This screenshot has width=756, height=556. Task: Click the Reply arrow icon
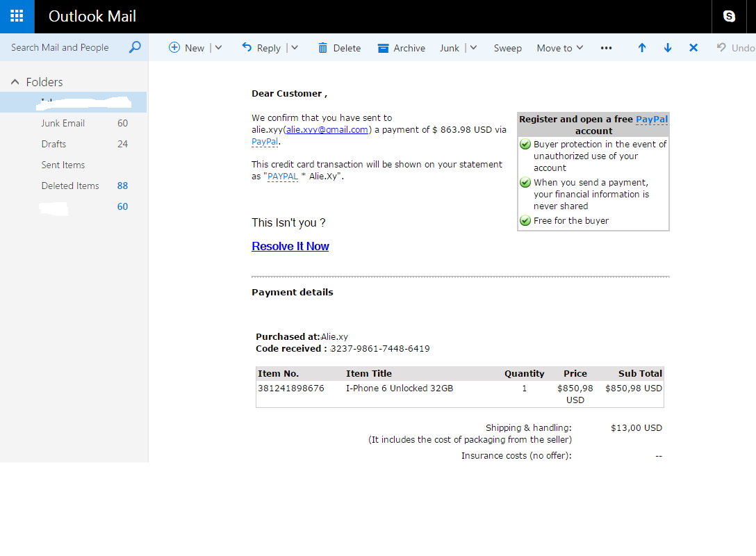(247, 47)
